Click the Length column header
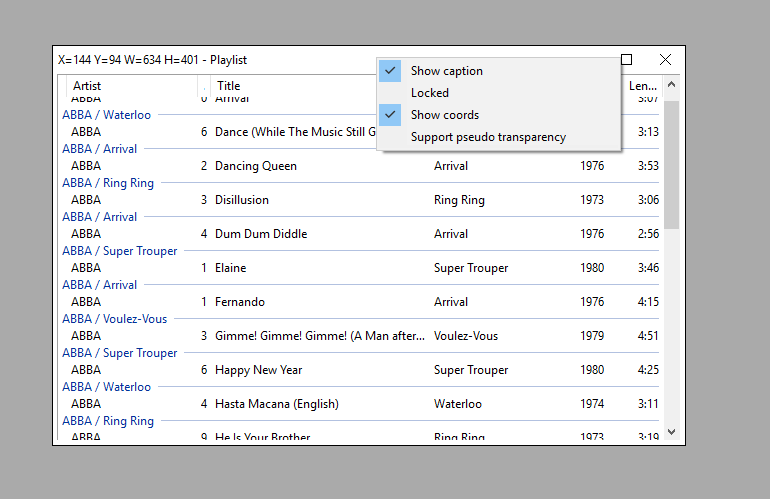 642,87
